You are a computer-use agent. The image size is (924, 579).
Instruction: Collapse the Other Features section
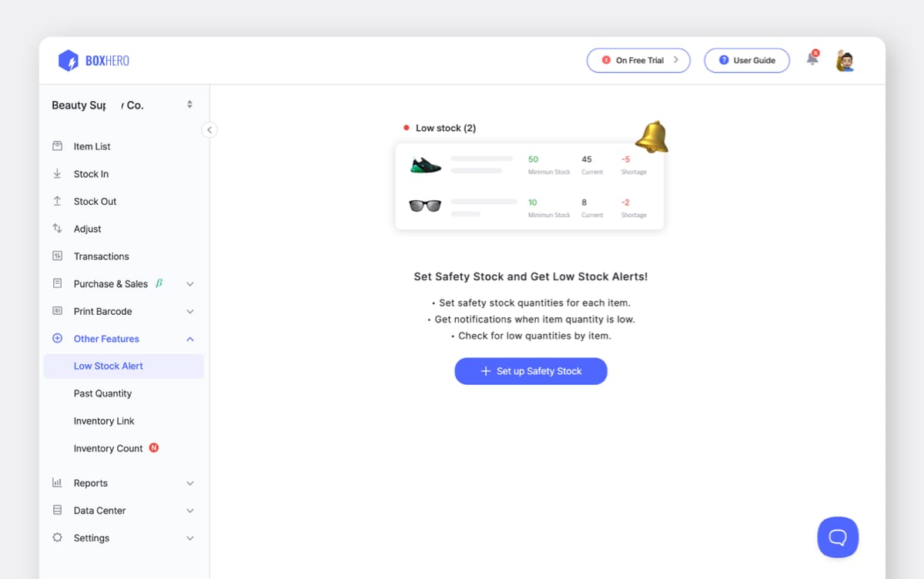(x=190, y=339)
